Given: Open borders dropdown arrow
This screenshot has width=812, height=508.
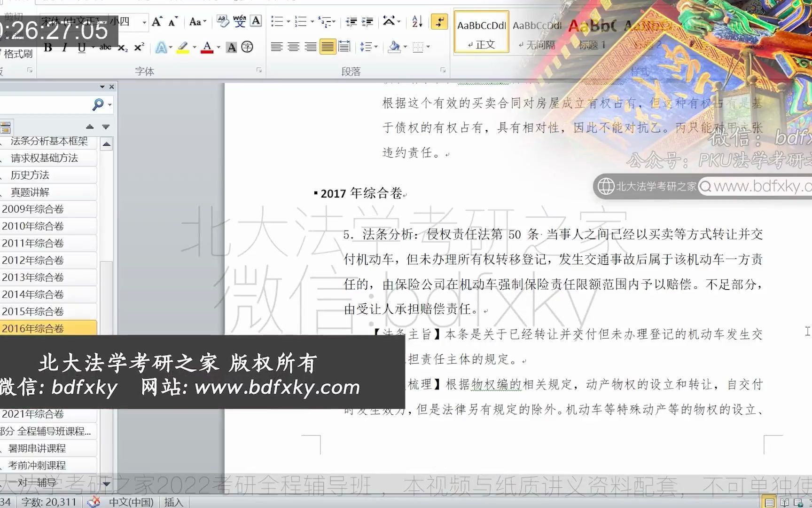Looking at the screenshot, I should pyautogui.click(x=428, y=47).
